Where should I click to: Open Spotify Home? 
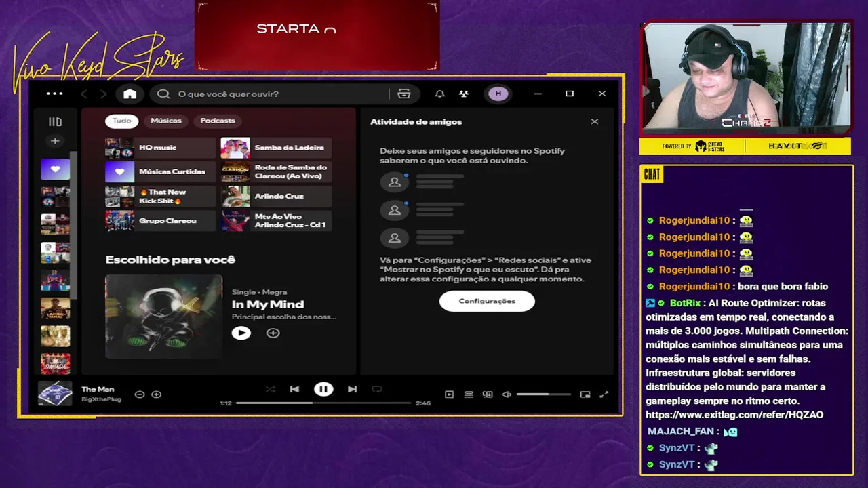(x=130, y=94)
